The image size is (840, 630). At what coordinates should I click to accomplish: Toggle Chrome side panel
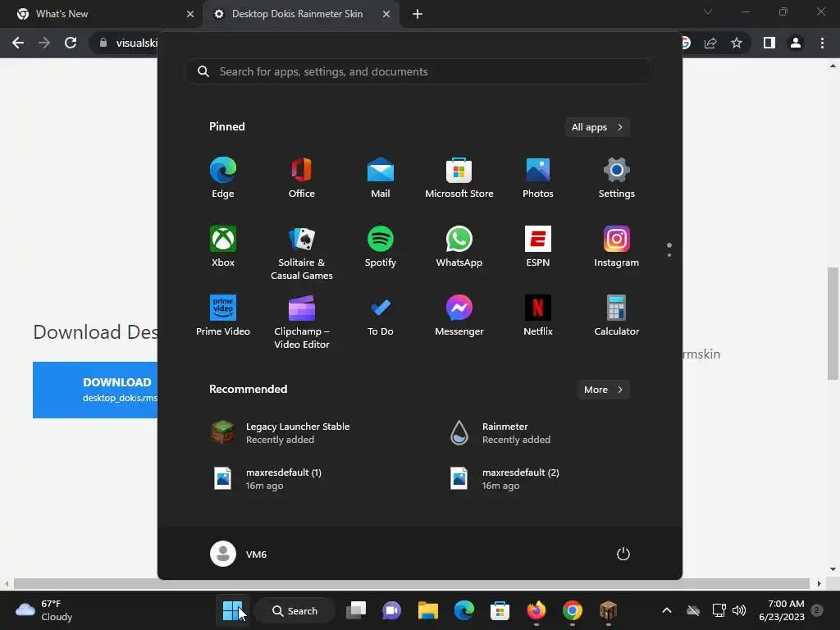click(x=769, y=43)
